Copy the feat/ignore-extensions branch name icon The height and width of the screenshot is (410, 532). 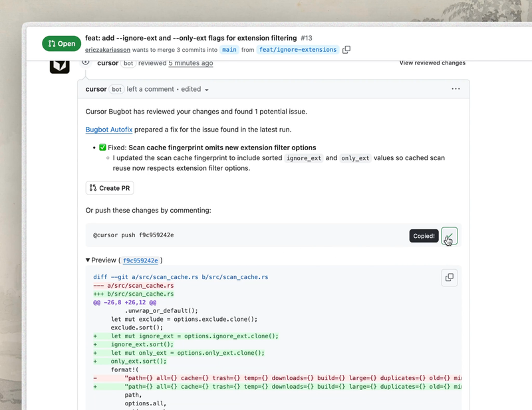(346, 50)
